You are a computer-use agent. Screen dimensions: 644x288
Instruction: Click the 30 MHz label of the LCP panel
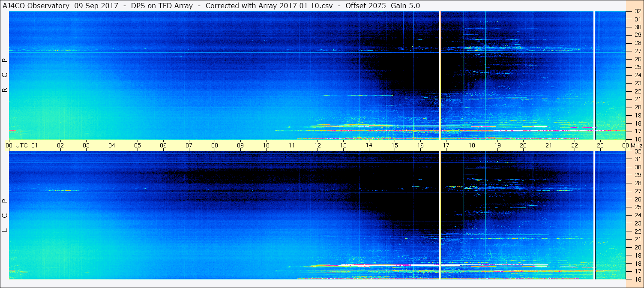pos(638,167)
